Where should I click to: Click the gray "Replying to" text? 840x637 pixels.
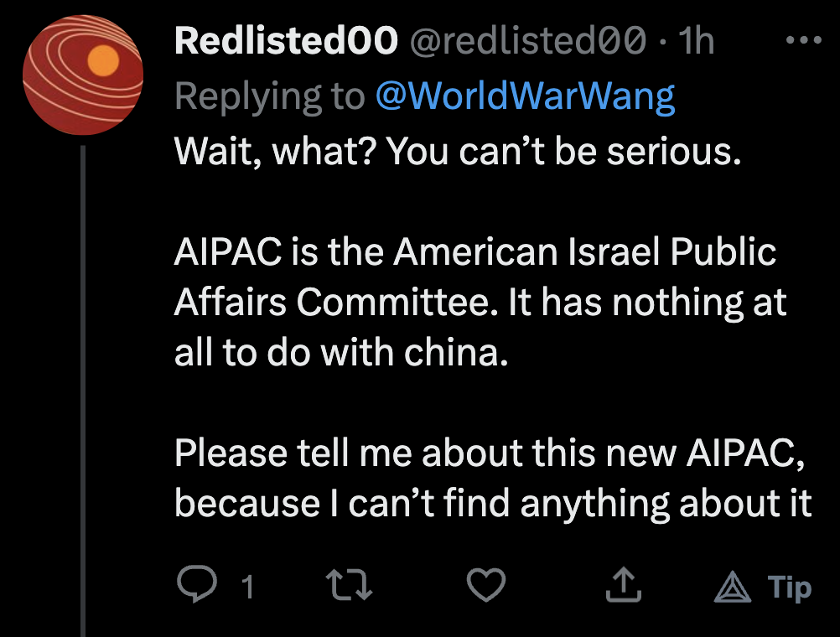click(269, 97)
